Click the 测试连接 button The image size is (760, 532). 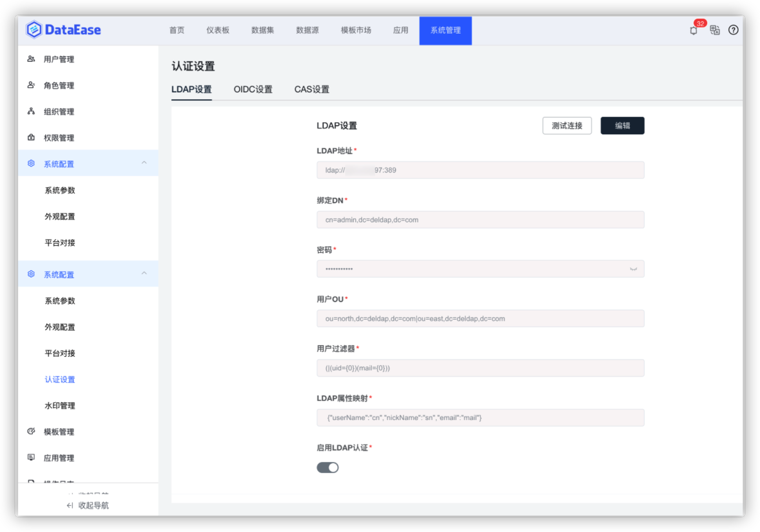[x=567, y=125]
